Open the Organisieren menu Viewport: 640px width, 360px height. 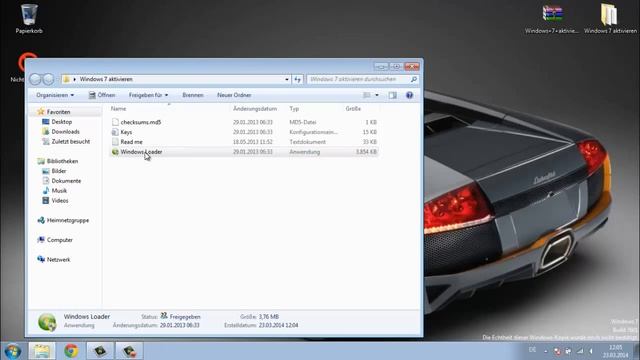(x=55, y=95)
